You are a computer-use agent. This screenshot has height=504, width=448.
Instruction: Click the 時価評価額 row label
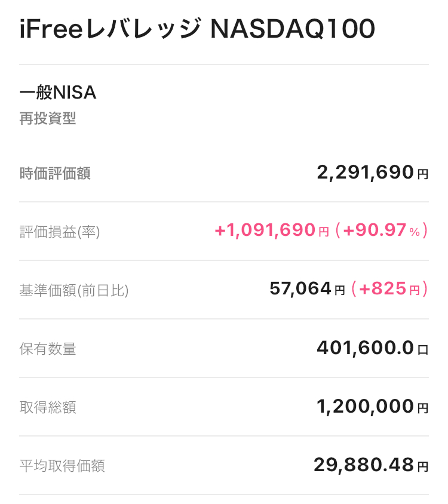click(x=55, y=173)
